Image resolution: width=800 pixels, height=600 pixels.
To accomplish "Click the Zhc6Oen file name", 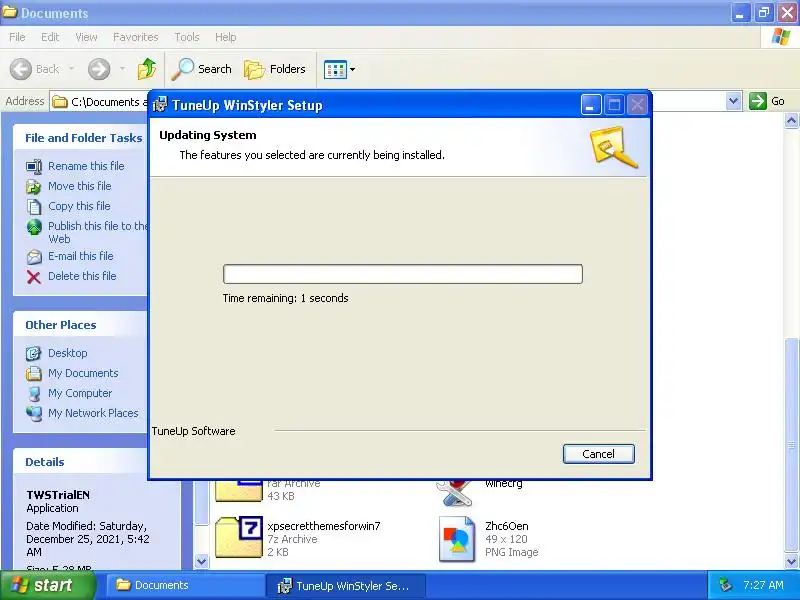I will click(507, 526).
